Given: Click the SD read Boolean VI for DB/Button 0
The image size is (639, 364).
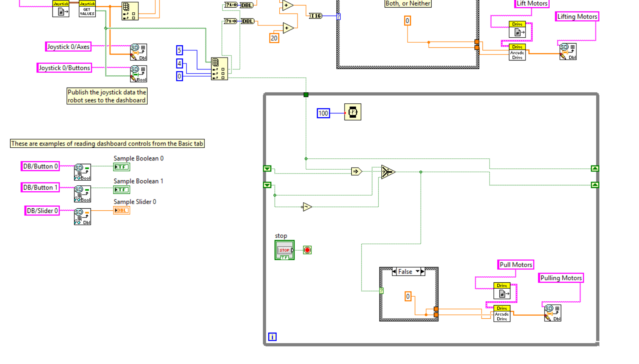Looking at the screenshot, I should 83,172.
